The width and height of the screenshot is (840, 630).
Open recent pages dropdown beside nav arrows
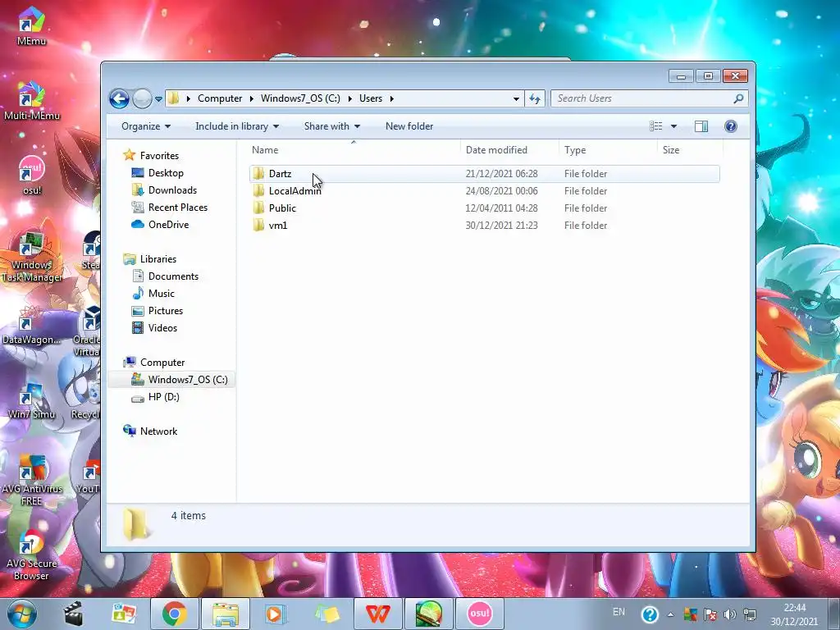pos(158,99)
